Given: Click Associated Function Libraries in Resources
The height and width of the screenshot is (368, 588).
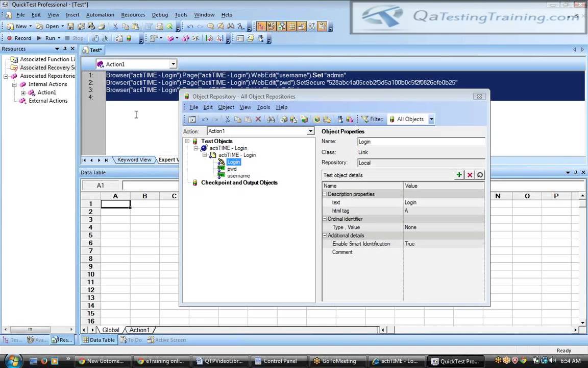Looking at the screenshot, I should coord(47,59).
